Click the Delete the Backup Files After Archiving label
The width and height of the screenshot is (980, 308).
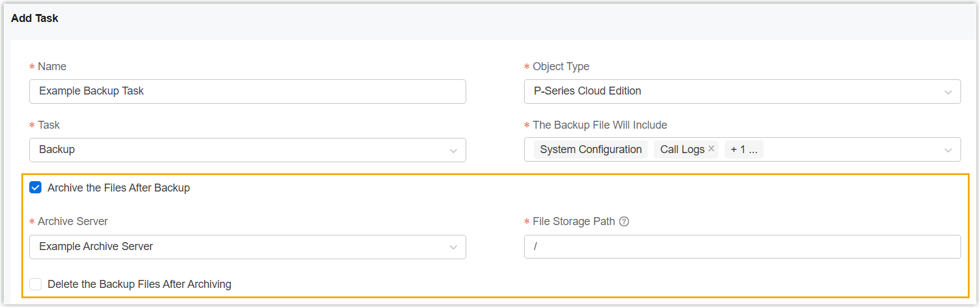point(139,284)
